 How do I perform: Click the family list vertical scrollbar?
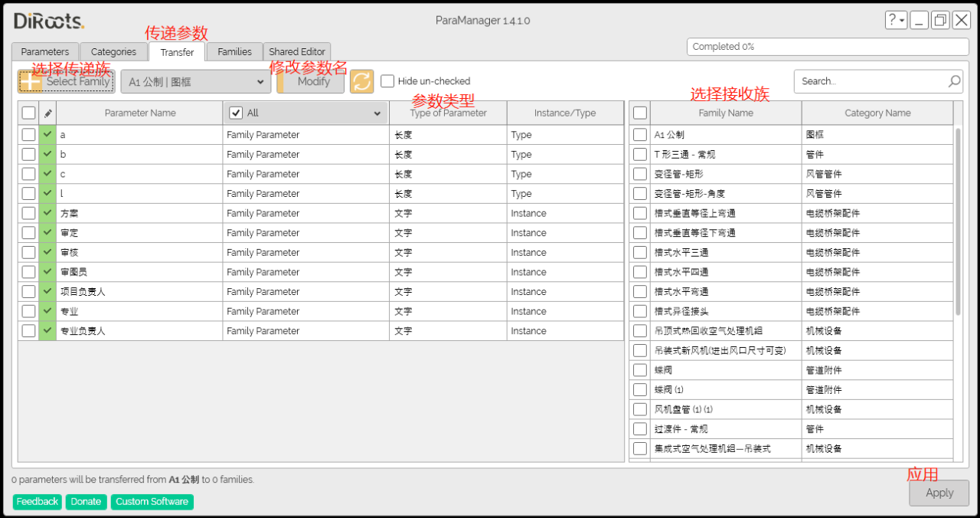pos(958,221)
